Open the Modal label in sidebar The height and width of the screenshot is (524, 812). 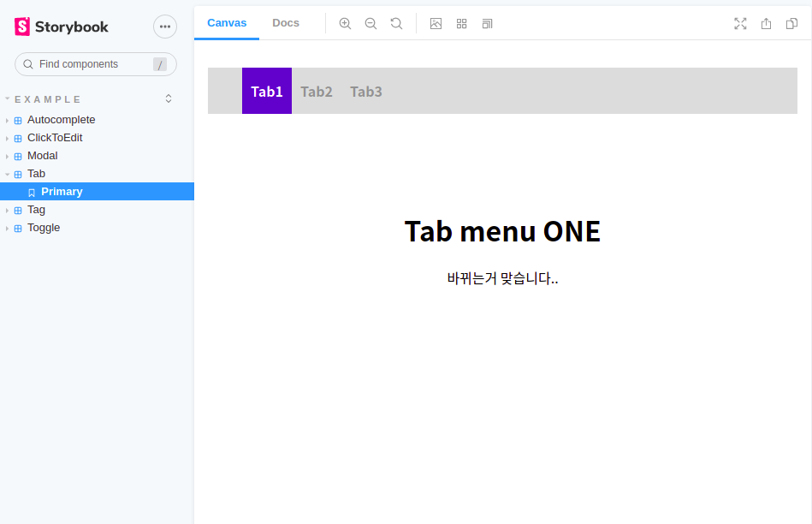[43, 156]
